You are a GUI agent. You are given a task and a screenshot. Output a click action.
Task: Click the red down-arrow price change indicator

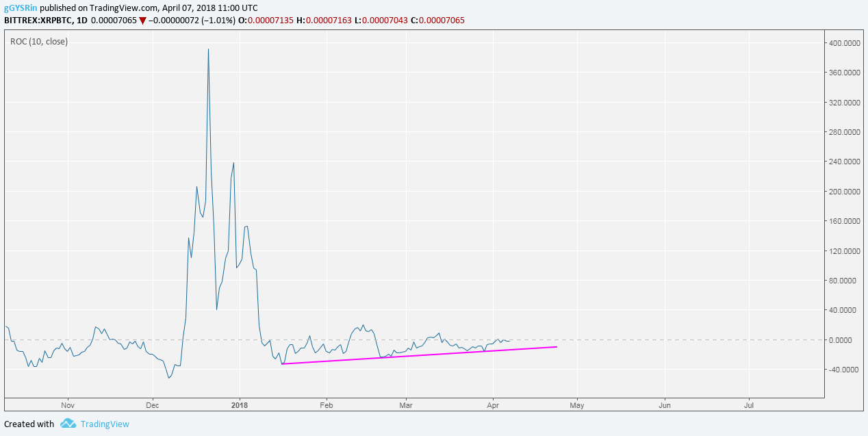pyautogui.click(x=142, y=21)
